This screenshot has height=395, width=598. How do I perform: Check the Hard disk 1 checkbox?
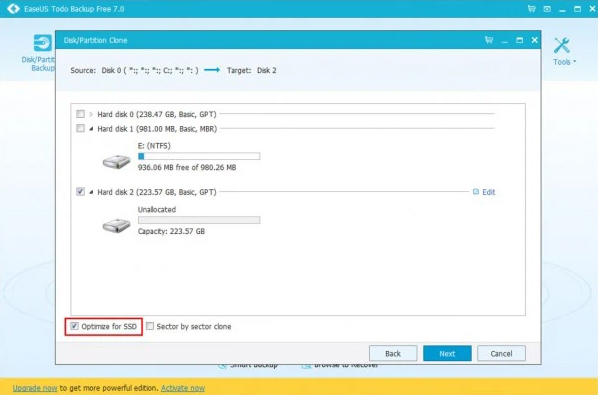click(x=80, y=128)
